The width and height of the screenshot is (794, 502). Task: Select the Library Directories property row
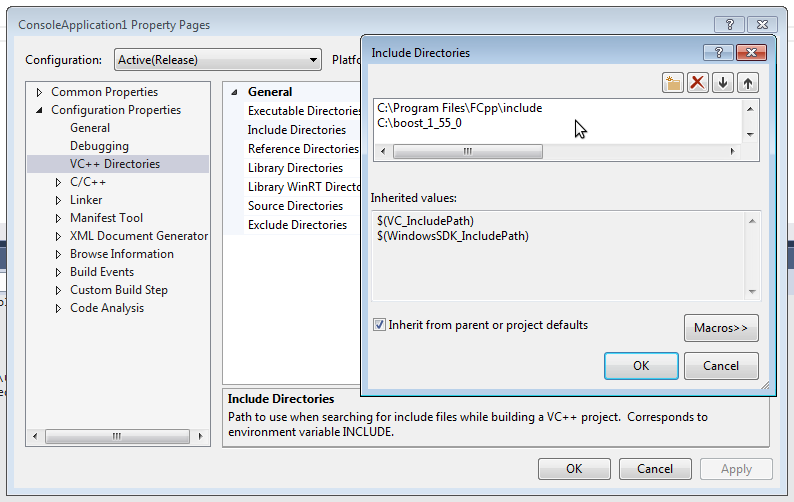[x=295, y=168]
